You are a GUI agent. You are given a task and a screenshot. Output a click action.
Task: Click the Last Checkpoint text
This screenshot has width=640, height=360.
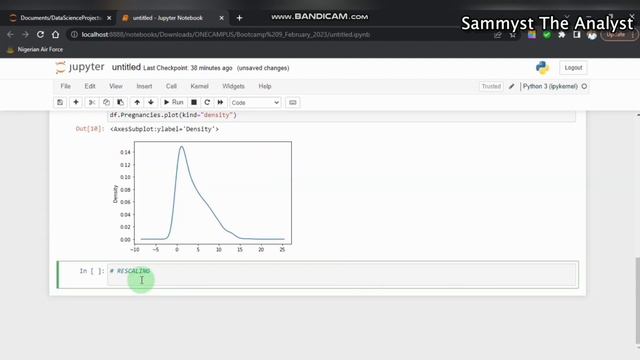(188, 68)
